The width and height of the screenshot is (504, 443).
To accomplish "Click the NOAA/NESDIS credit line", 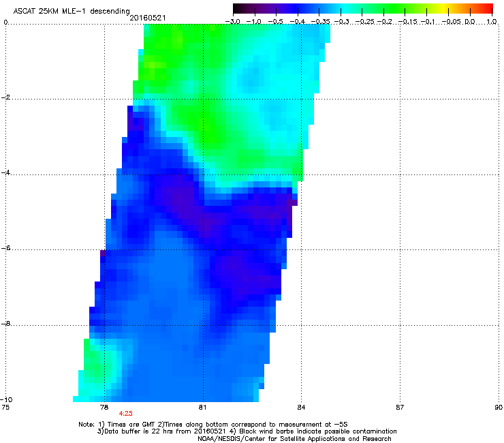I will pos(294,439).
